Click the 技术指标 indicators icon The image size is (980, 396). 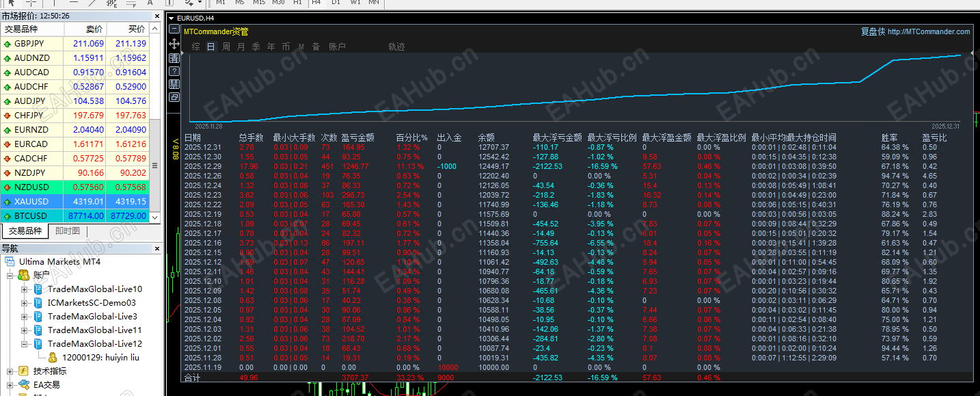click(24, 371)
